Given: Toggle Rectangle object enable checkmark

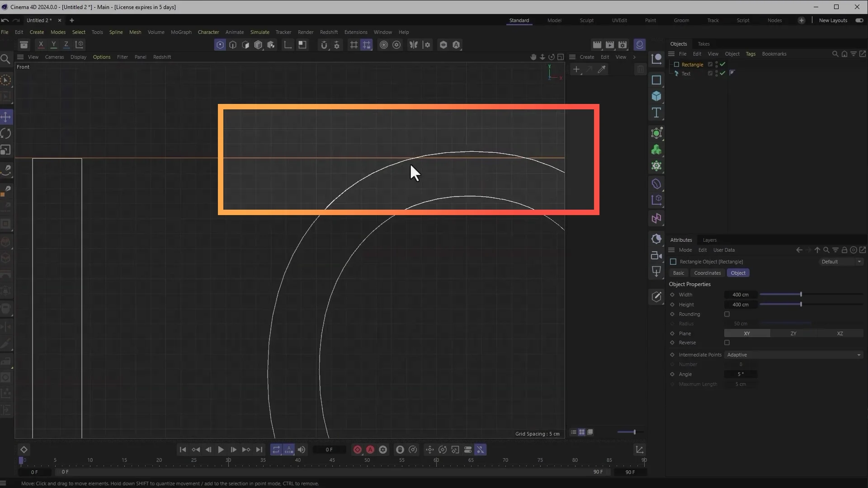Looking at the screenshot, I should [722, 64].
